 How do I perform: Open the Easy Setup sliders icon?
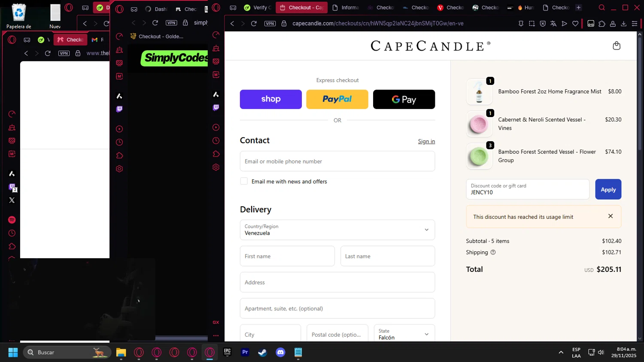[635, 24]
